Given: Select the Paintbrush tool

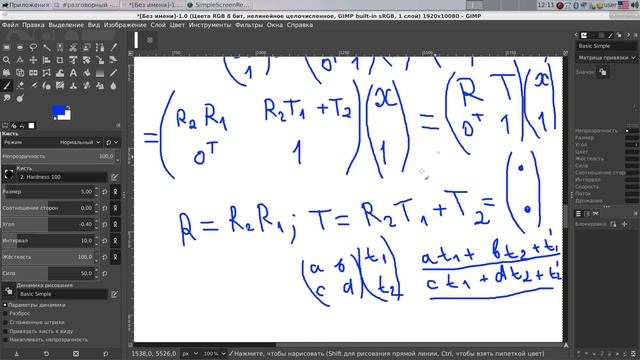Looking at the screenshot, I should (7, 85).
